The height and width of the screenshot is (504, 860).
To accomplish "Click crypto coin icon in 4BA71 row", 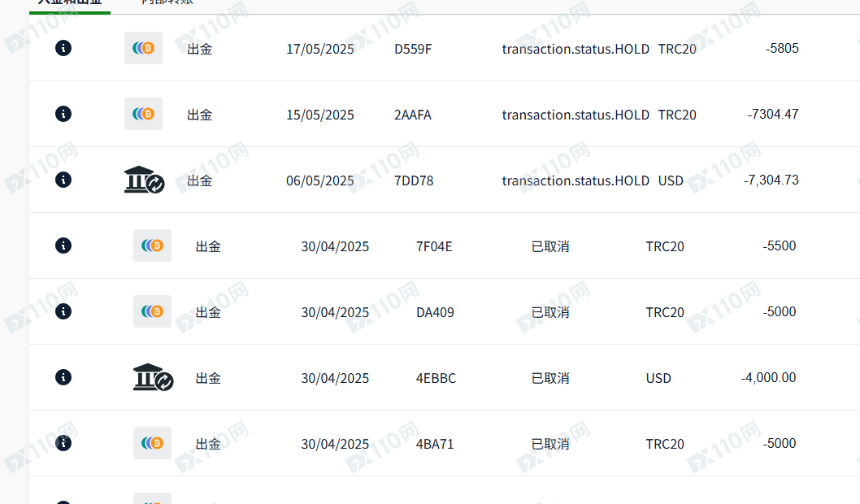I will coord(153,443).
